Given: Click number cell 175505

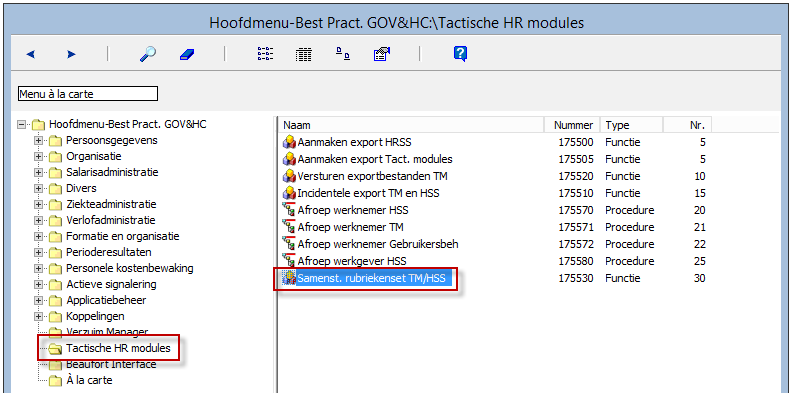Looking at the screenshot, I should tap(576, 159).
